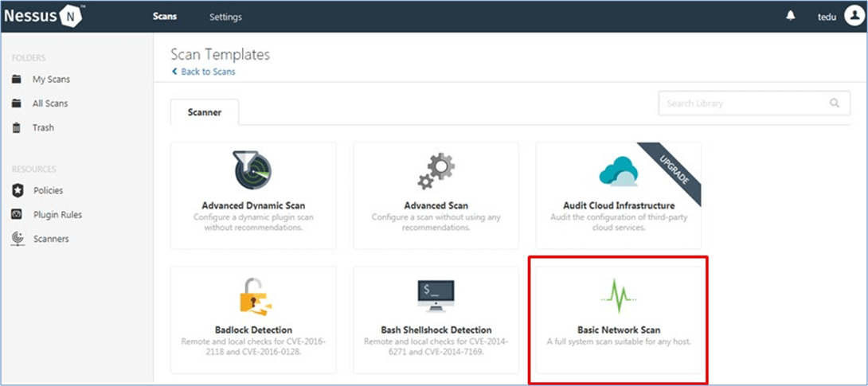868x386 pixels.
Task: Click the Trash bin icon
Action: (x=17, y=128)
